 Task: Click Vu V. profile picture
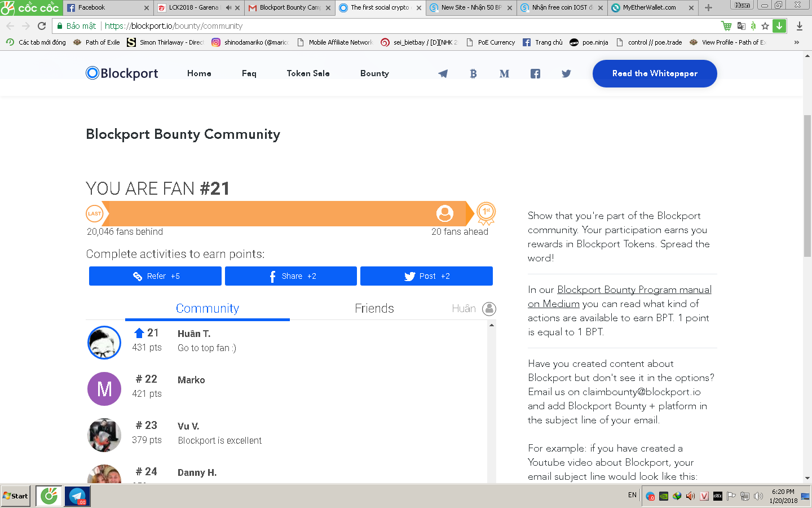[x=104, y=435]
